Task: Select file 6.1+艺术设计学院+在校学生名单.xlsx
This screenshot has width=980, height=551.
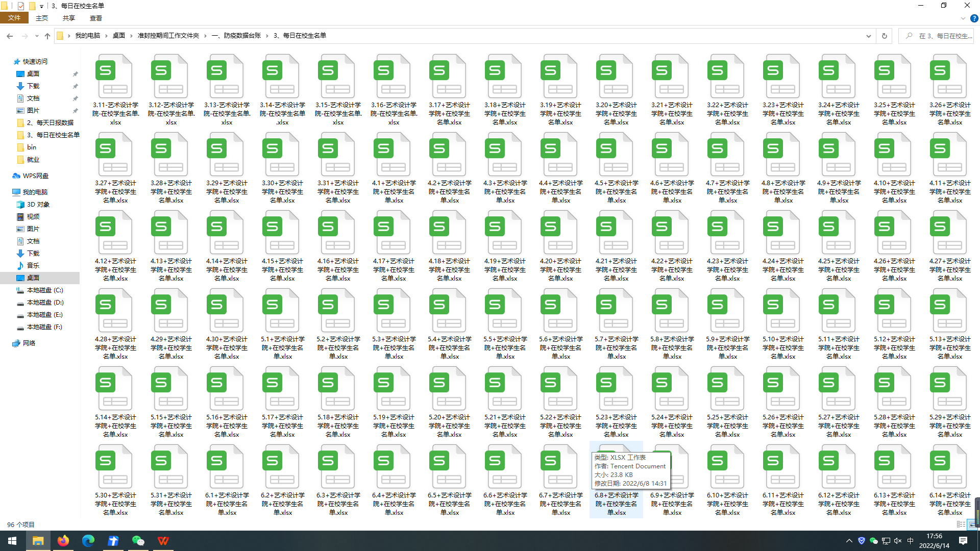Action: [x=227, y=481]
